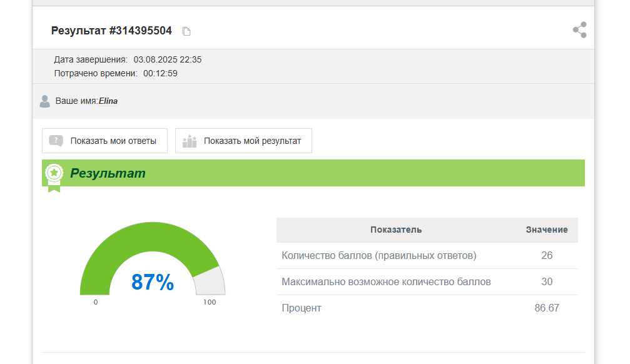
Task: Click the 87% gauge chart
Action: [153, 259]
